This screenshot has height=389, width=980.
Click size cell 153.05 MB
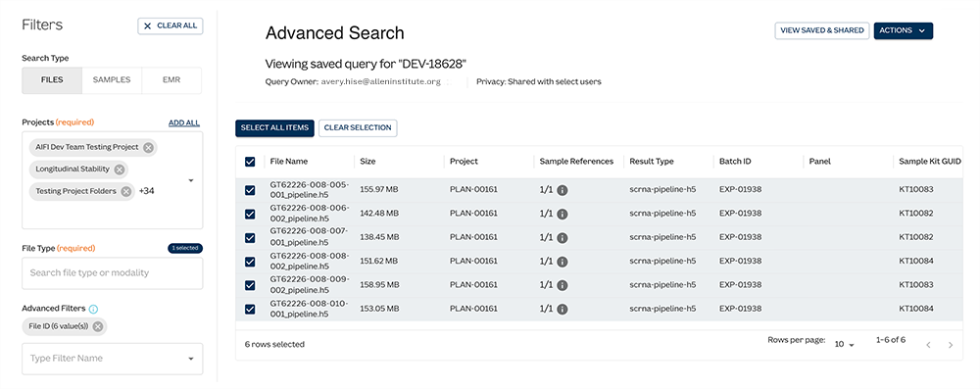click(379, 309)
